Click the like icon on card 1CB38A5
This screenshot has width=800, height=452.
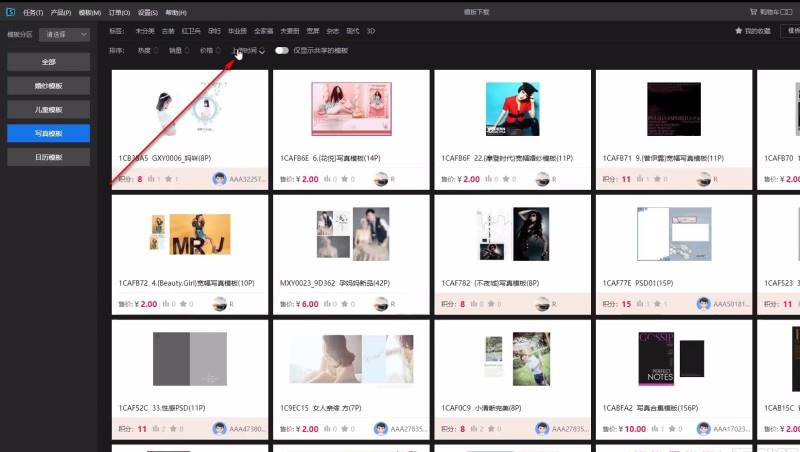click(151, 179)
